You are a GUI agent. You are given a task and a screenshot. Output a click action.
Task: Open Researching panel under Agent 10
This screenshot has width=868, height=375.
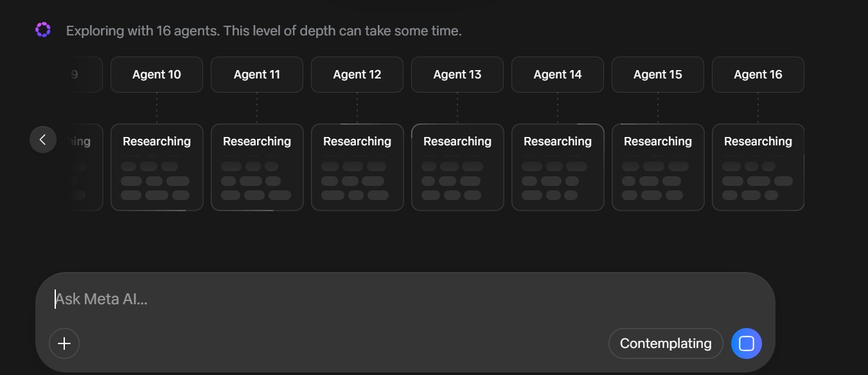click(157, 167)
